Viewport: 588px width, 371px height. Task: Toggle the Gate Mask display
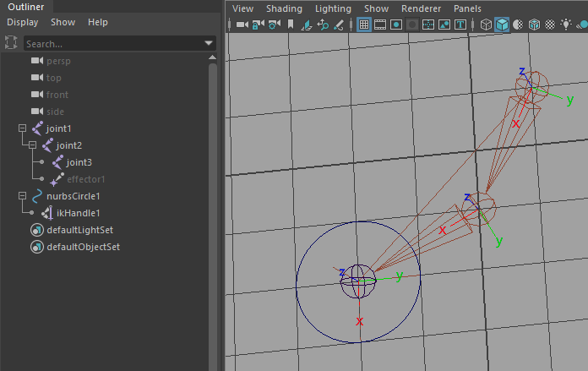(412, 25)
